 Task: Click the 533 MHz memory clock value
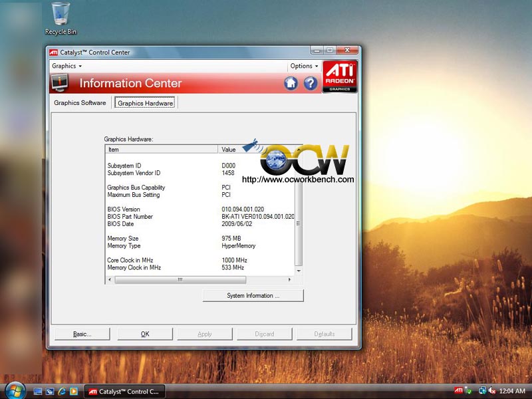point(233,268)
